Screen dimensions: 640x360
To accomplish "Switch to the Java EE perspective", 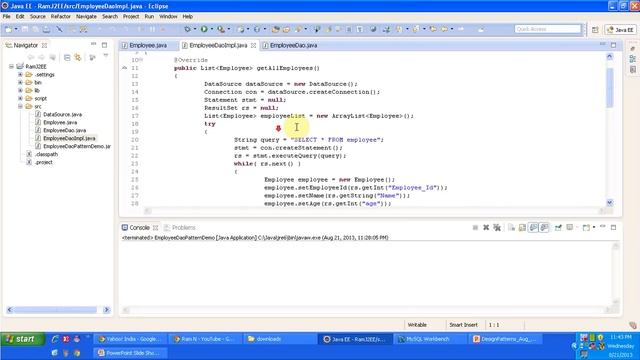I will [x=620, y=30].
